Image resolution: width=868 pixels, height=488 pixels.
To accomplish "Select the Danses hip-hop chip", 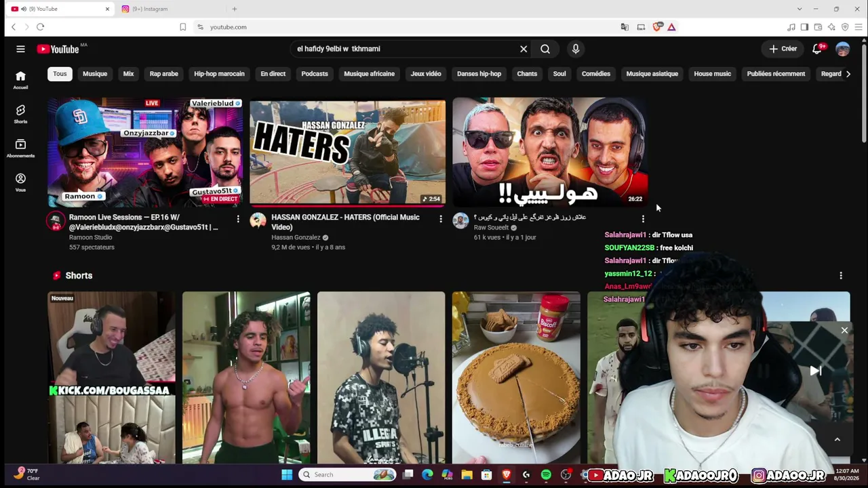I will (x=479, y=74).
